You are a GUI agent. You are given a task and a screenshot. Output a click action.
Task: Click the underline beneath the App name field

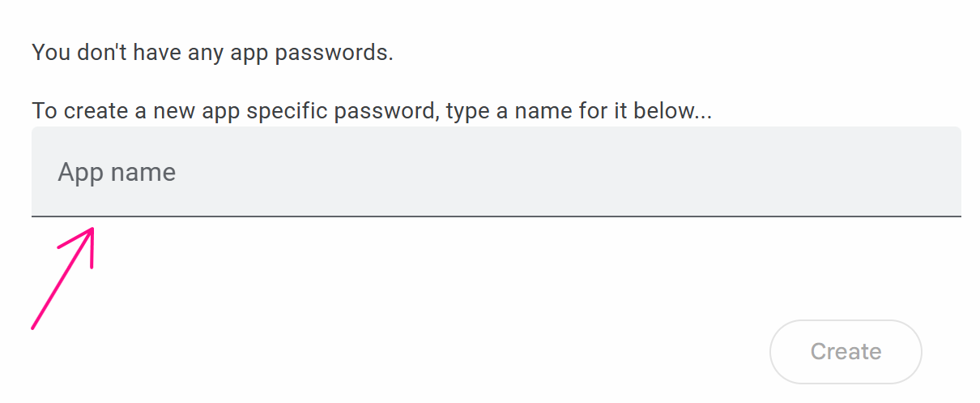coord(496,217)
